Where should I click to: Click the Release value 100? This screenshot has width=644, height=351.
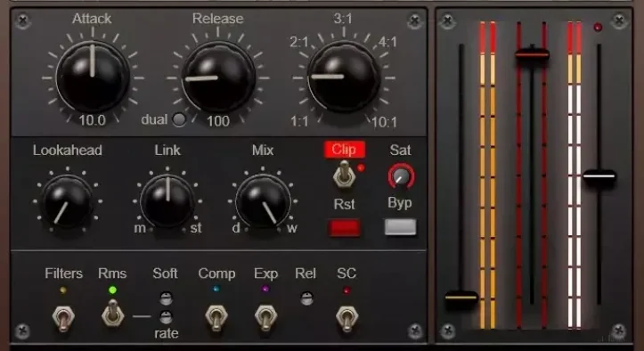click(218, 121)
